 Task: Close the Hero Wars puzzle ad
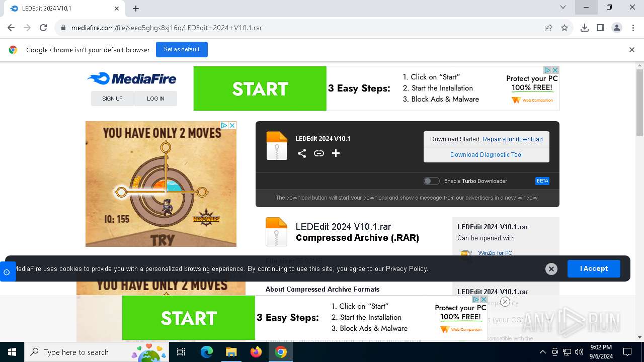pyautogui.click(x=232, y=125)
